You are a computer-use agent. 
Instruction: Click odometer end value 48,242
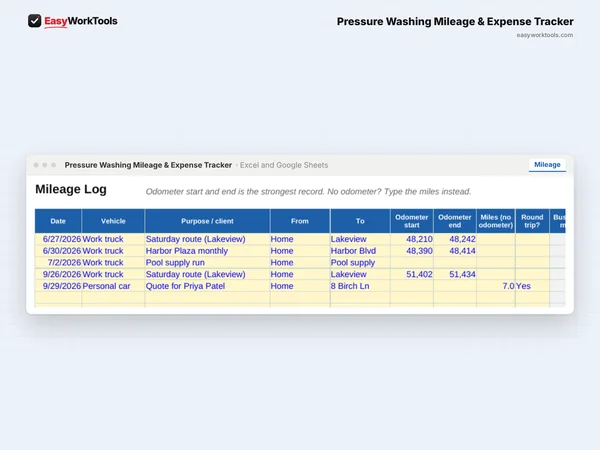point(455,239)
